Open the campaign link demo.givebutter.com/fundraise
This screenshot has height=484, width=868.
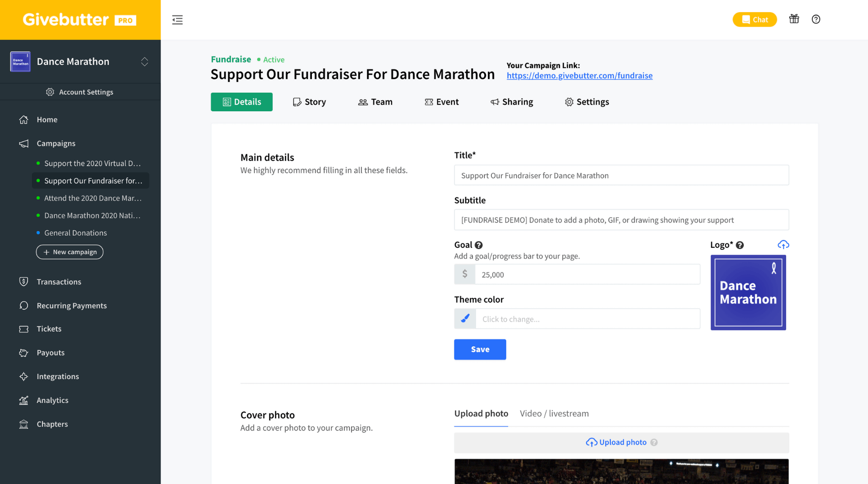(579, 76)
